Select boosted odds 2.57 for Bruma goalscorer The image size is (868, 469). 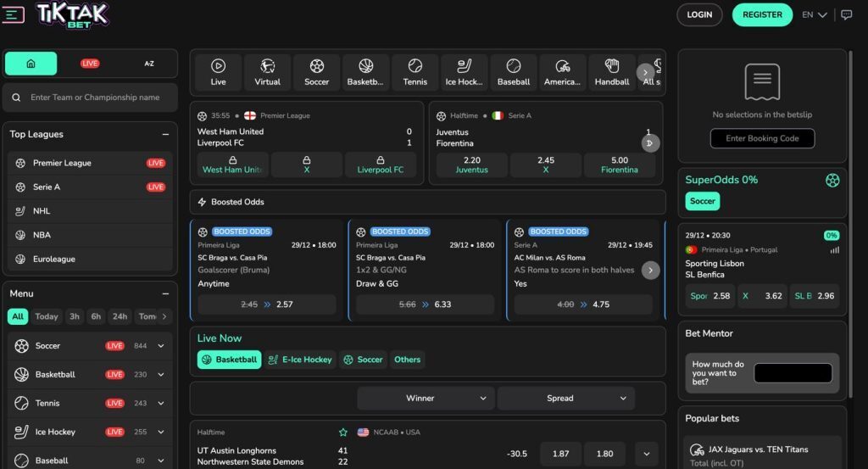pos(267,304)
